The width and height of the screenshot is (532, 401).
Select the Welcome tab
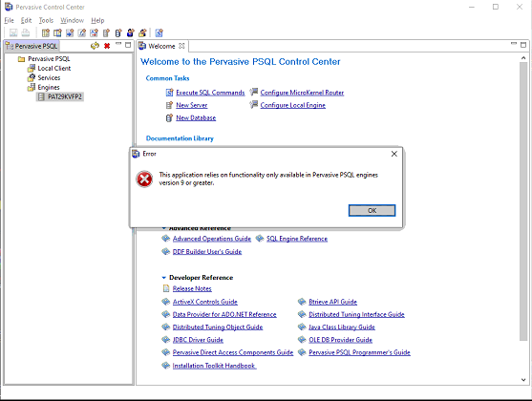coord(161,46)
